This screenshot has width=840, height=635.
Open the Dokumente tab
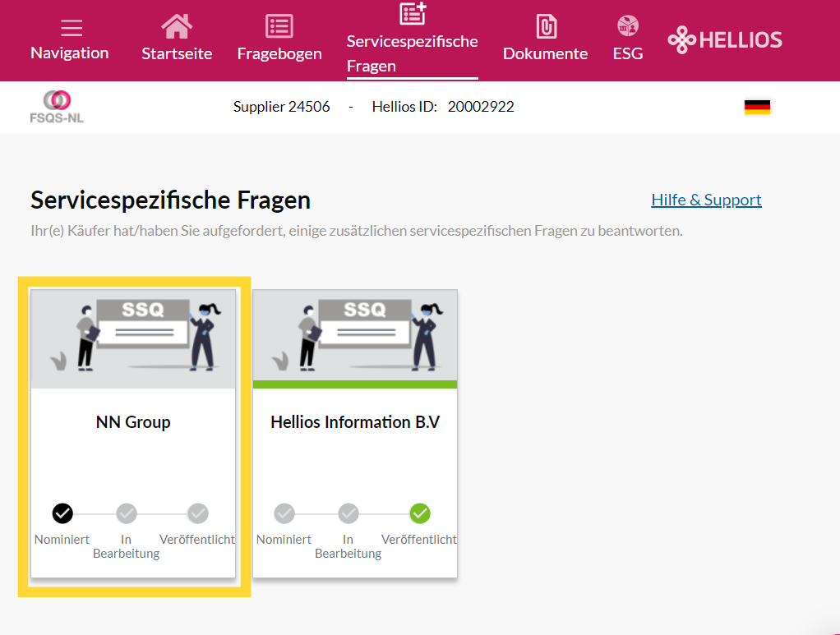point(546,53)
